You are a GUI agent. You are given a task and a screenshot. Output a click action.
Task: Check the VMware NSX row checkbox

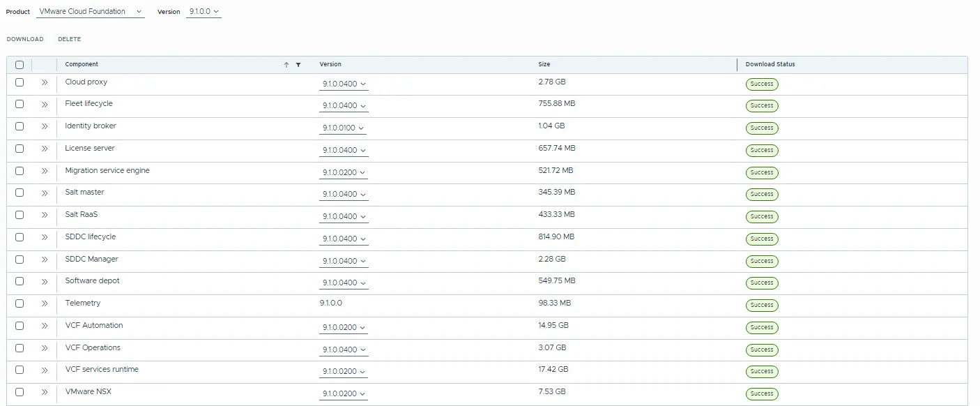[20, 392]
